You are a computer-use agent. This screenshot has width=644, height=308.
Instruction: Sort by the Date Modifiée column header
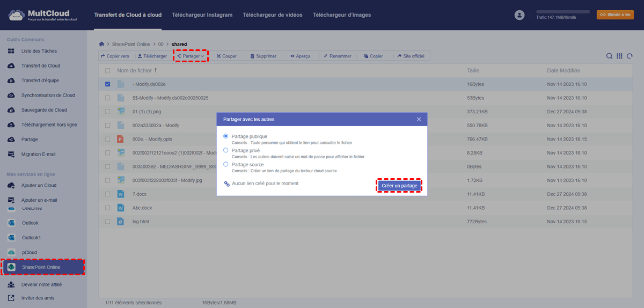pos(563,71)
